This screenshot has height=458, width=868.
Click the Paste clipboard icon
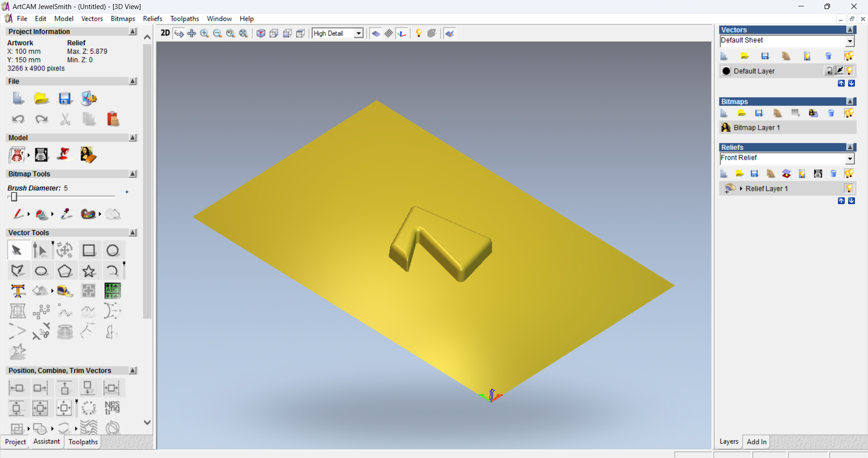113,119
